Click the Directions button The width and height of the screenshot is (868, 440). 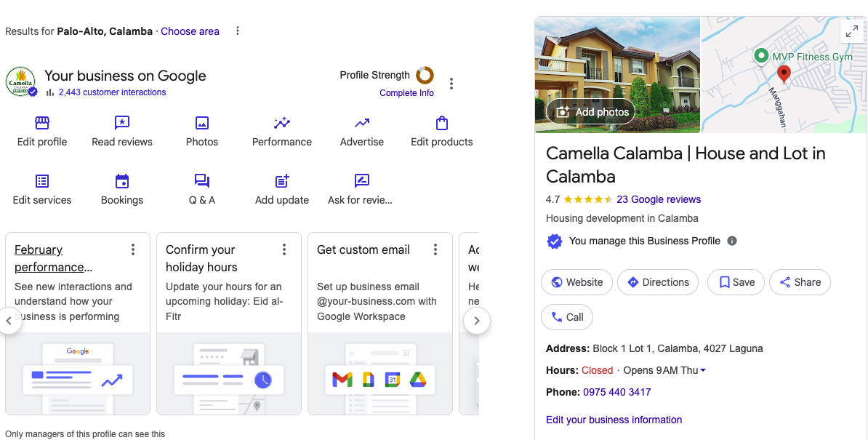[658, 282]
